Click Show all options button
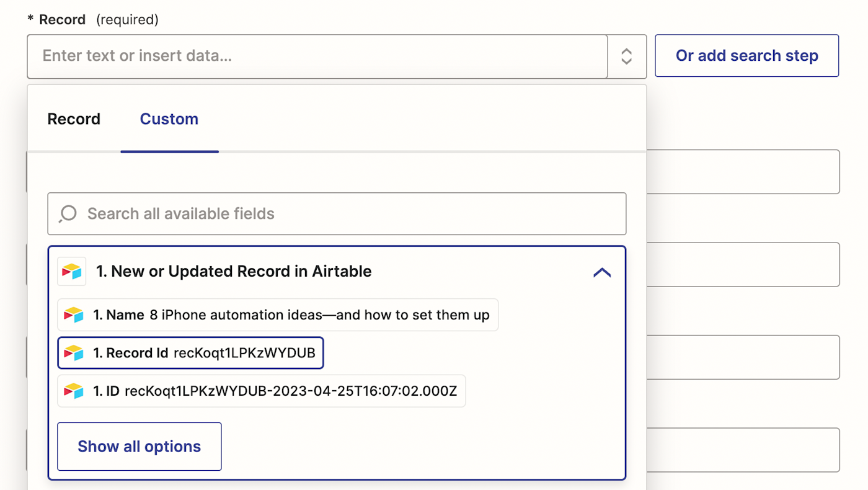Screen dimensions: 868x490 click(x=139, y=447)
